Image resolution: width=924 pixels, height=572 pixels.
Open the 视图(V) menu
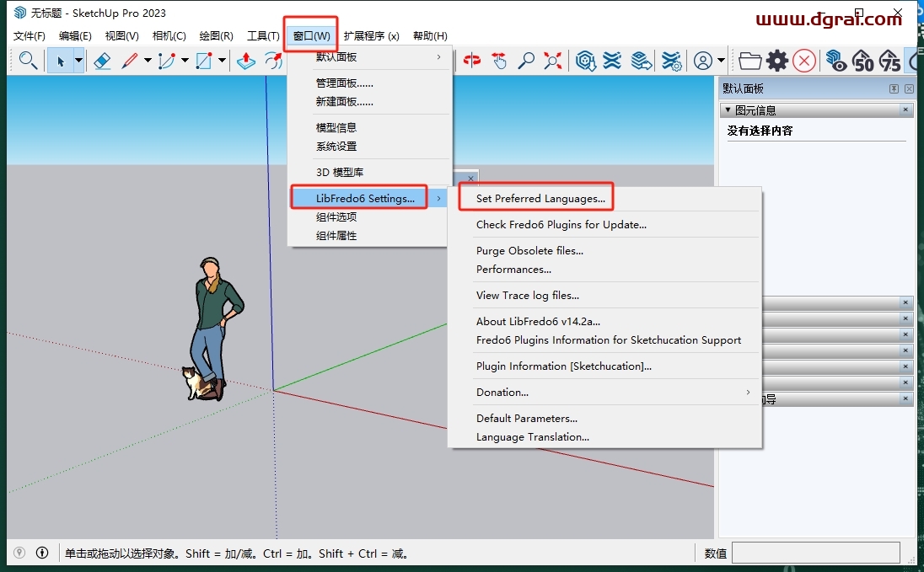coord(122,36)
